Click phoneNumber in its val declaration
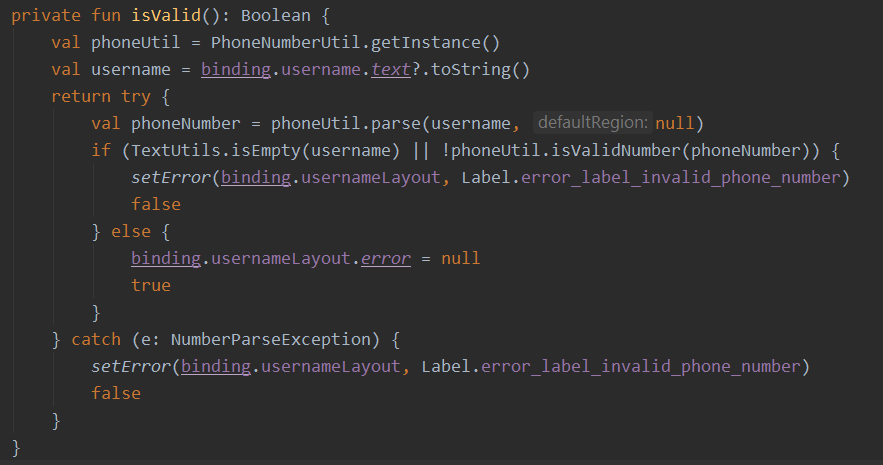The height and width of the screenshot is (465, 883). 185,123
